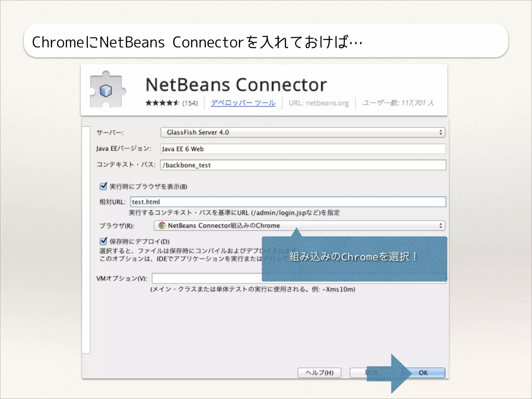The height and width of the screenshot is (399, 532).
Task: Click the five-star rating icons
Action: (162, 103)
